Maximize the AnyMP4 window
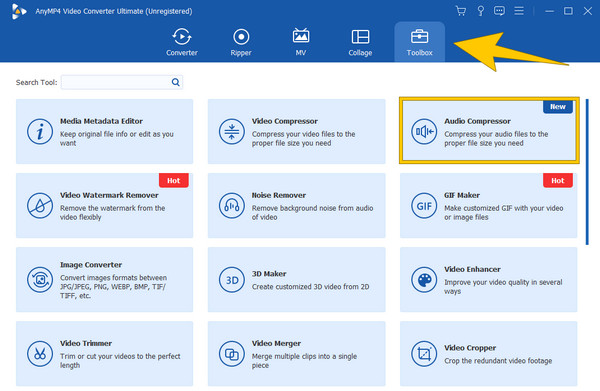600x391 pixels. pyautogui.click(x=569, y=11)
